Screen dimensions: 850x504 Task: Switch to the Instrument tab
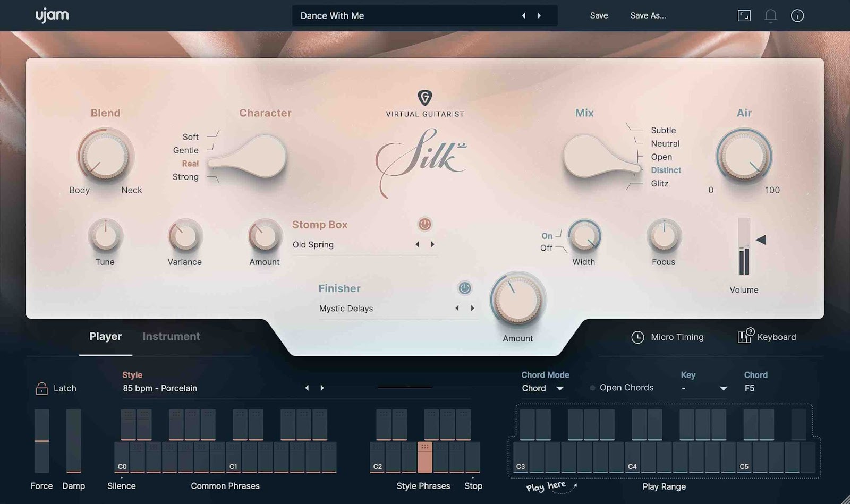pyautogui.click(x=171, y=336)
